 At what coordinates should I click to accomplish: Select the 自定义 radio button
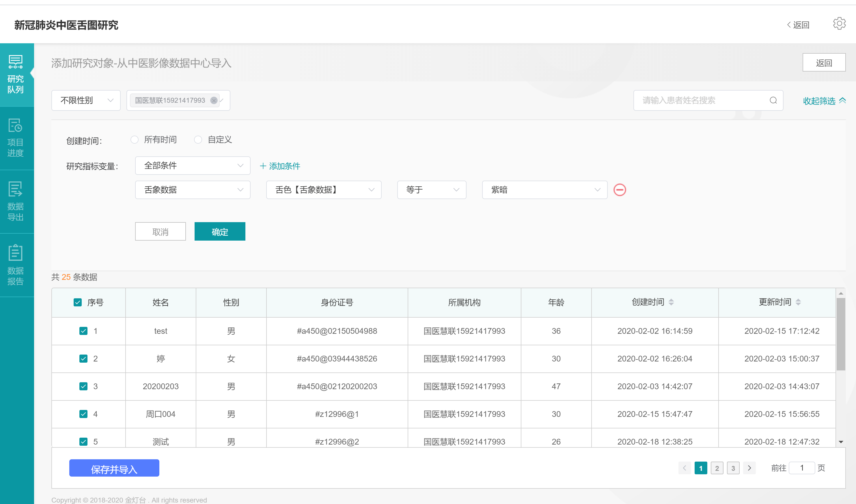(x=198, y=140)
